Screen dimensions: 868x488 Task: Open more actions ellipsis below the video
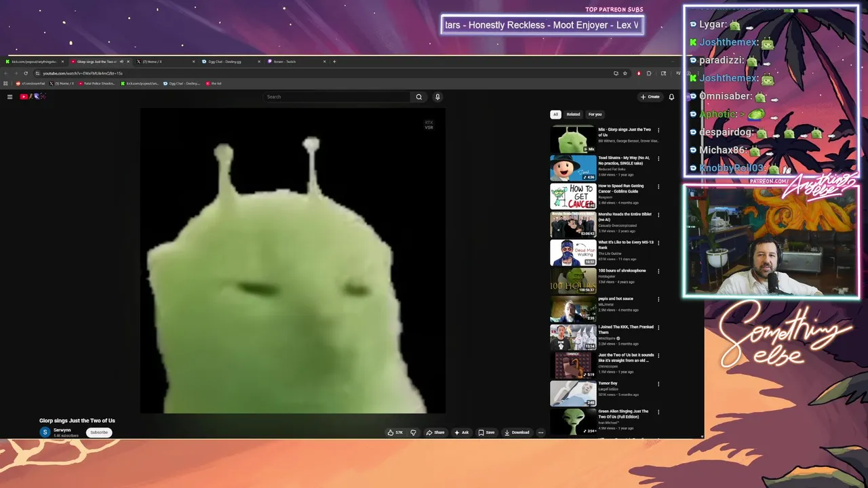tap(540, 432)
